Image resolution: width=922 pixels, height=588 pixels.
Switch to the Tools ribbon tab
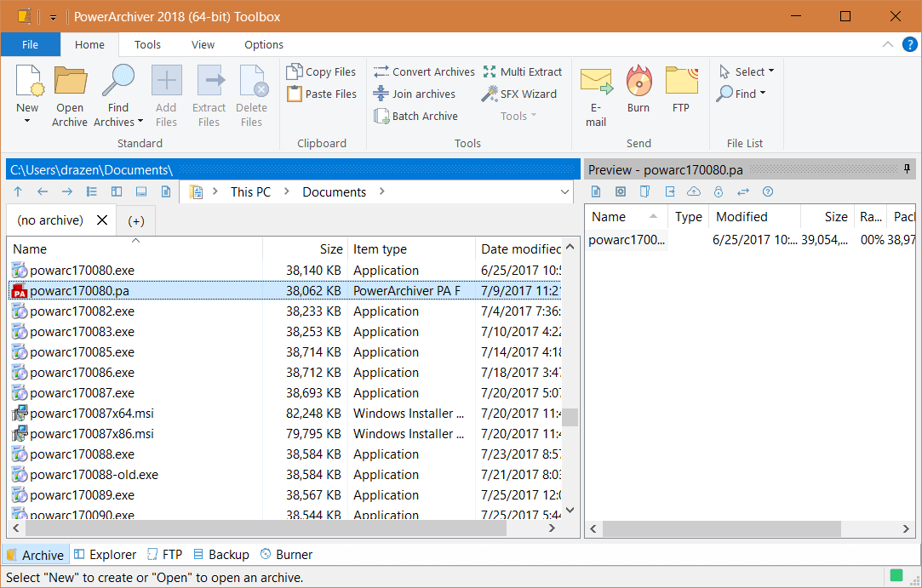pos(147,45)
